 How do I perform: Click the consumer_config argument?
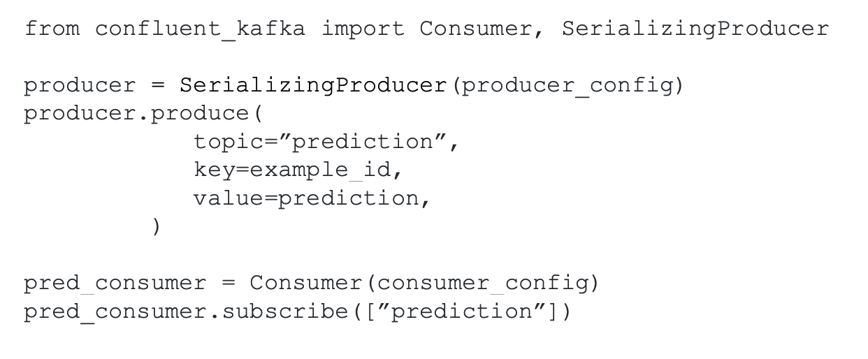[482, 284]
